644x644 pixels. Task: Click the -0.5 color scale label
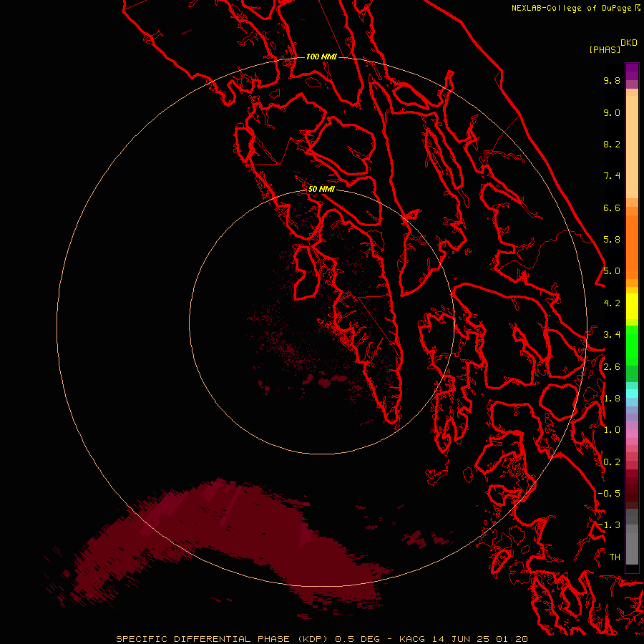pos(609,494)
